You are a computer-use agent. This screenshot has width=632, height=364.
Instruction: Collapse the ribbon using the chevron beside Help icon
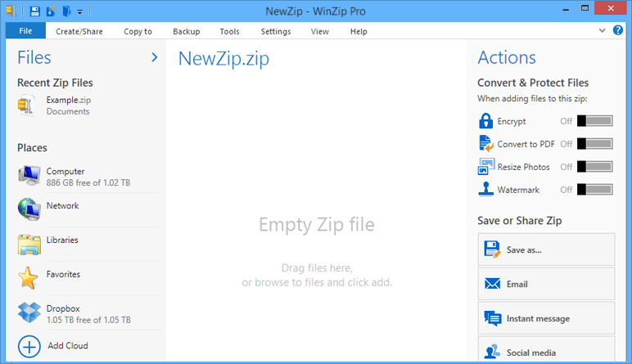coord(603,30)
